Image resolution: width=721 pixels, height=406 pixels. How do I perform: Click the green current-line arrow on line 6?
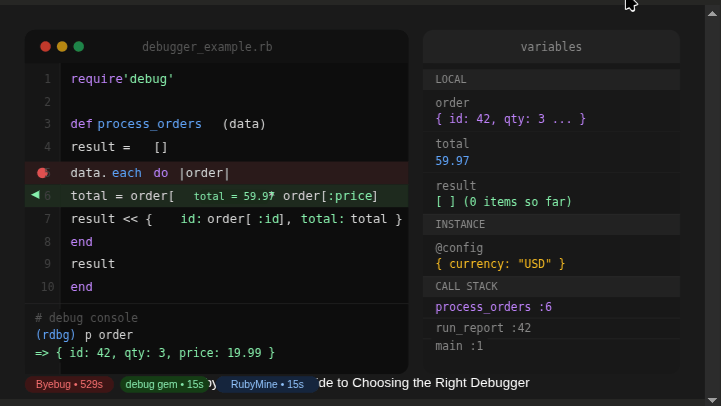point(36,195)
